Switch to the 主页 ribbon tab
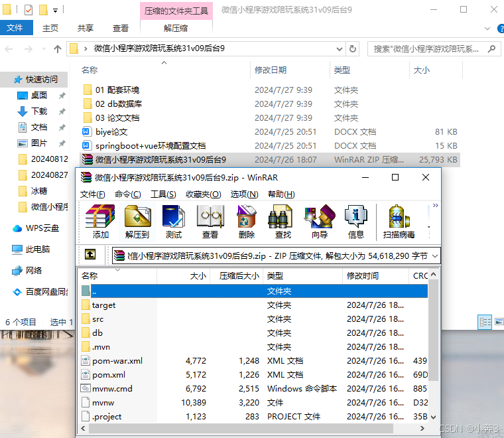This screenshot has height=438, width=504. [x=50, y=29]
